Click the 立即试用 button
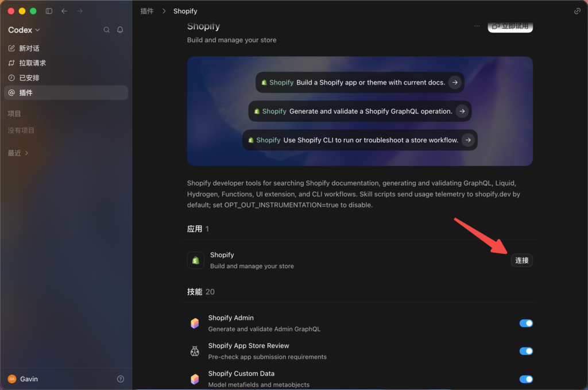The height and width of the screenshot is (390, 588). pyautogui.click(x=510, y=26)
